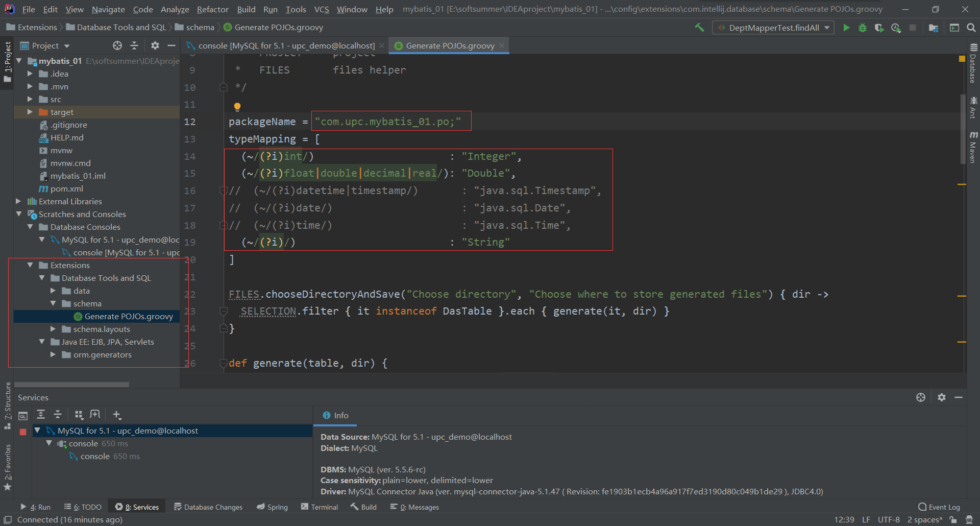The width and height of the screenshot is (980, 526).
Task: Build the project with the hammer icon
Action: click(699, 28)
